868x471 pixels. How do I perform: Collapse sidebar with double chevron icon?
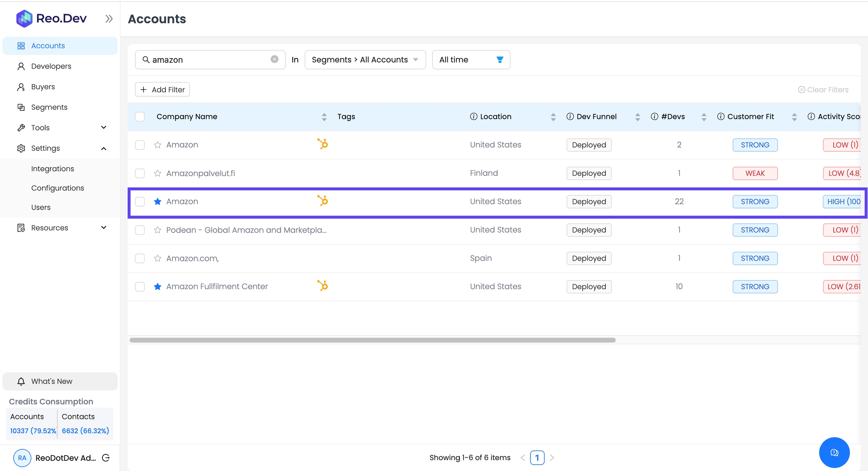(109, 18)
